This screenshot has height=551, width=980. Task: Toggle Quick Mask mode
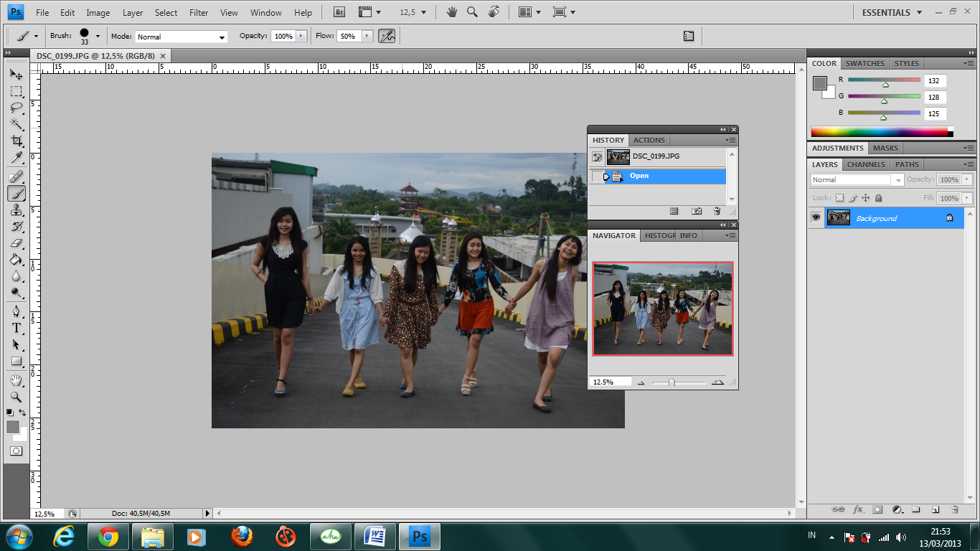(x=16, y=451)
